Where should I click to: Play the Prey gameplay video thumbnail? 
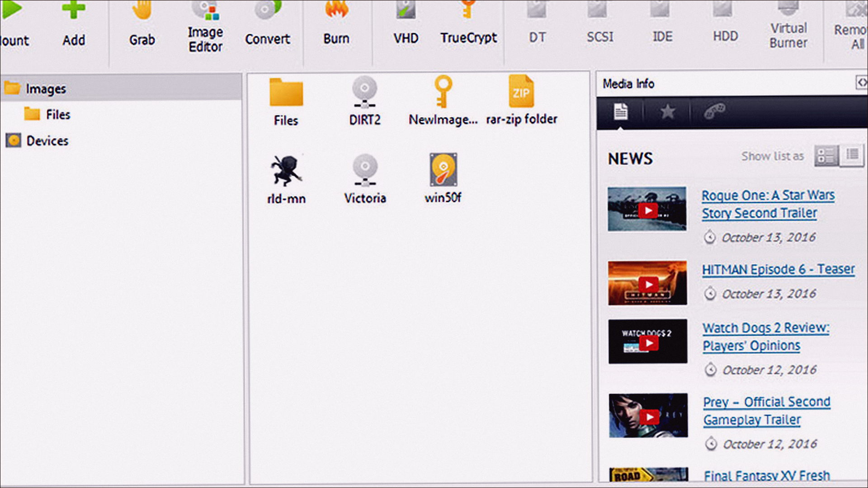pyautogui.click(x=648, y=416)
